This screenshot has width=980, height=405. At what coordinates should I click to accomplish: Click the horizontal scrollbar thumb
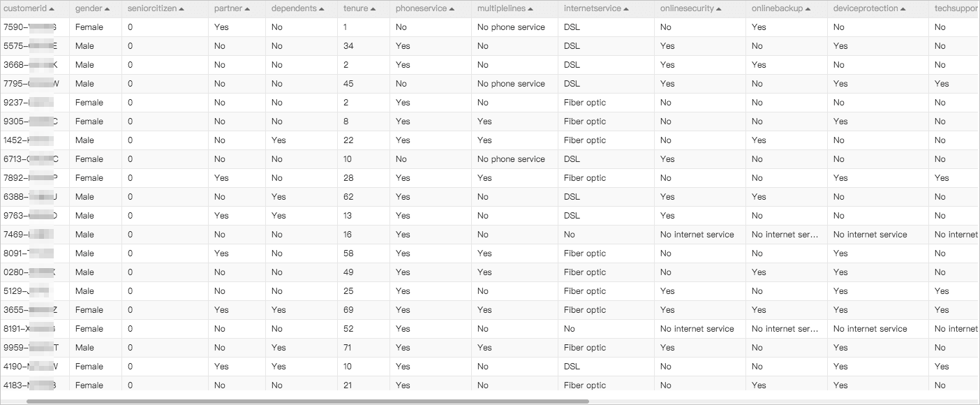pyautogui.click(x=308, y=402)
